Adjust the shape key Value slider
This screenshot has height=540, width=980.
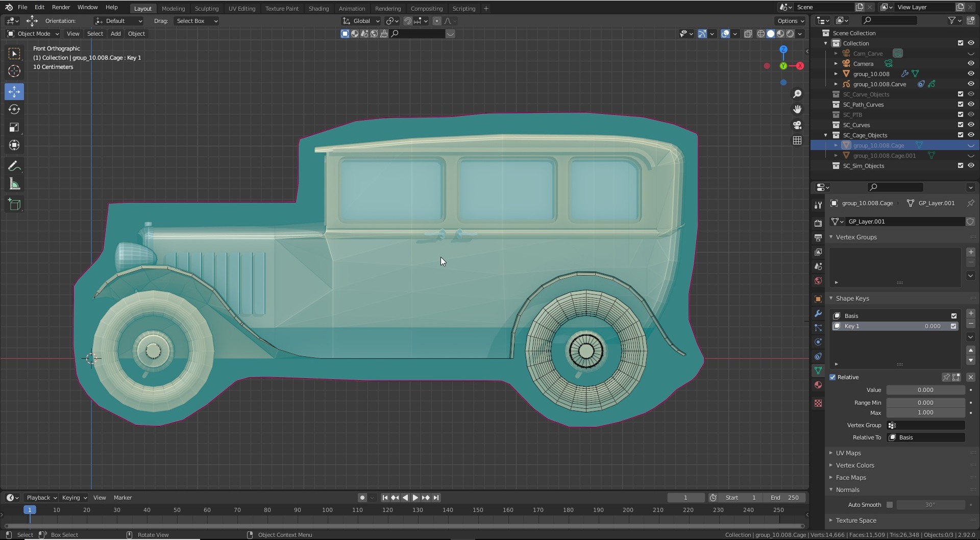[926, 390]
